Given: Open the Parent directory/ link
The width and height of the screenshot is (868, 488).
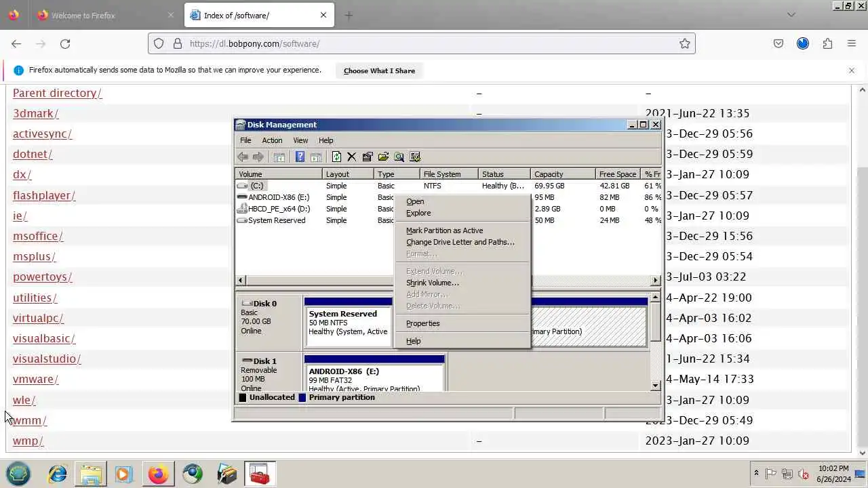Looking at the screenshot, I should (57, 93).
